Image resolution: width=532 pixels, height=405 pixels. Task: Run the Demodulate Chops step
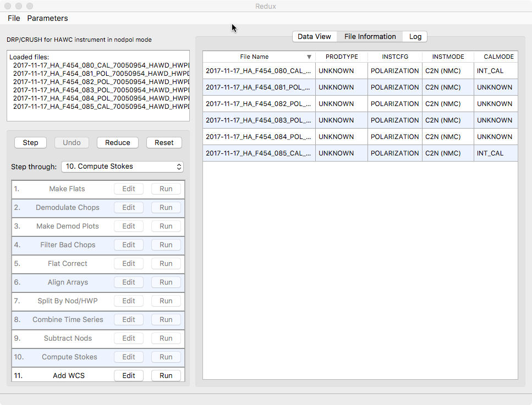[x=166, y=207]
